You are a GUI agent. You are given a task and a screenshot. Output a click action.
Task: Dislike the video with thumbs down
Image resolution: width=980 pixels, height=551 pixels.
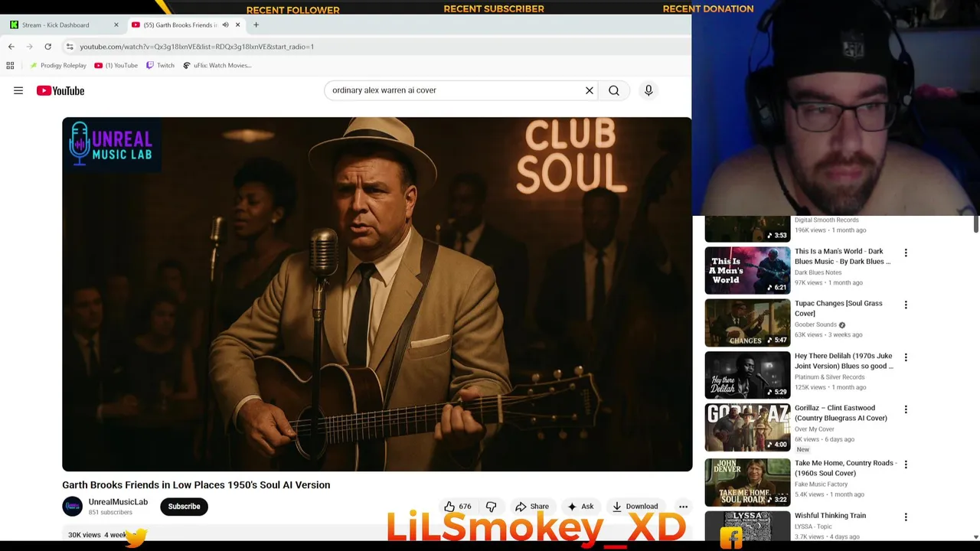click(492, 507)
